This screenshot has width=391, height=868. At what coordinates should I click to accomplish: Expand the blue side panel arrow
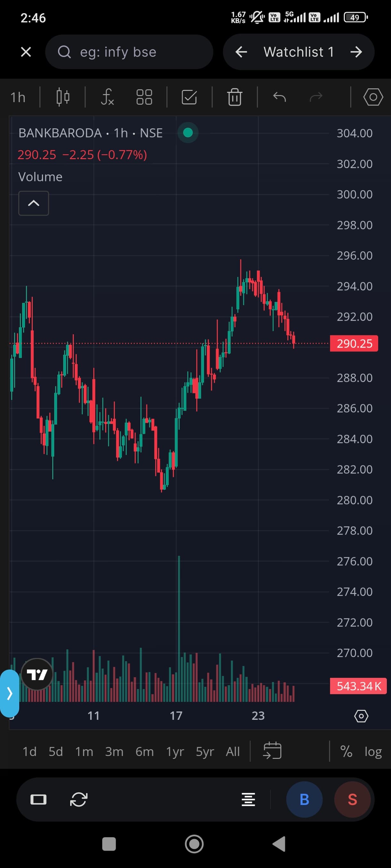point(9,693)
